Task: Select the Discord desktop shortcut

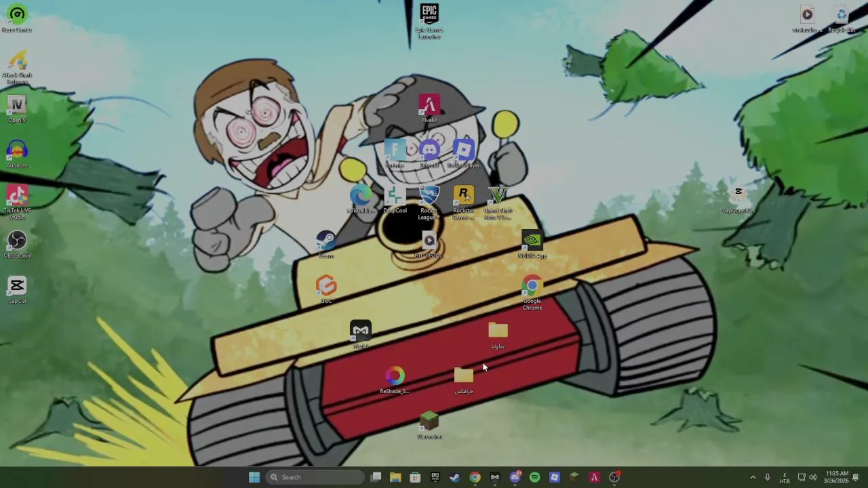Action: coord(429,155)
